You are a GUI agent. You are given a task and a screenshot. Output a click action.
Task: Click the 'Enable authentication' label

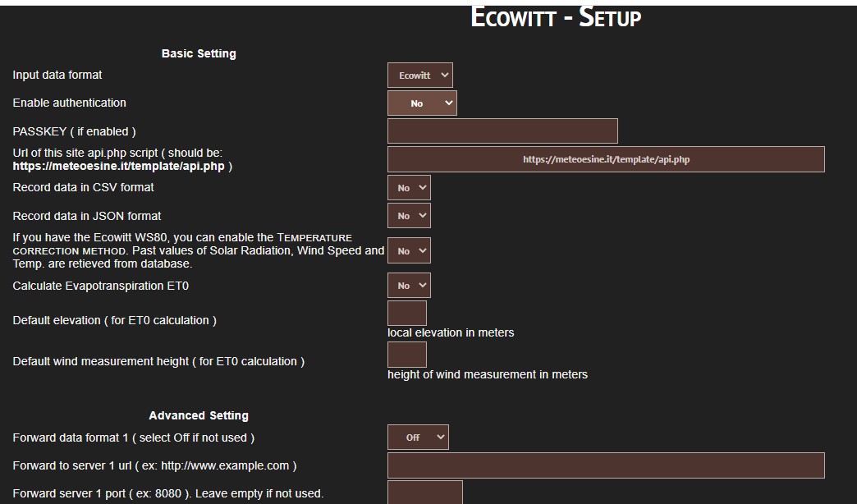(x=70, y=103)
